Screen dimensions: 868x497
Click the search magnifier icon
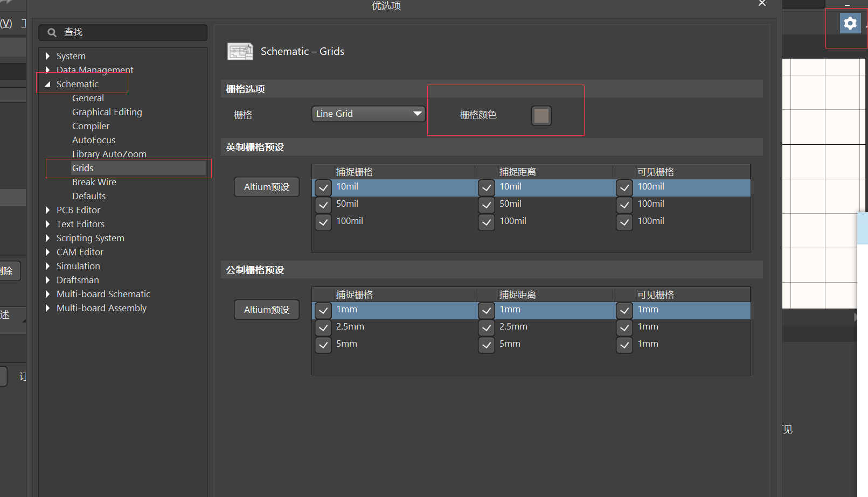click(x=52, y=33)
